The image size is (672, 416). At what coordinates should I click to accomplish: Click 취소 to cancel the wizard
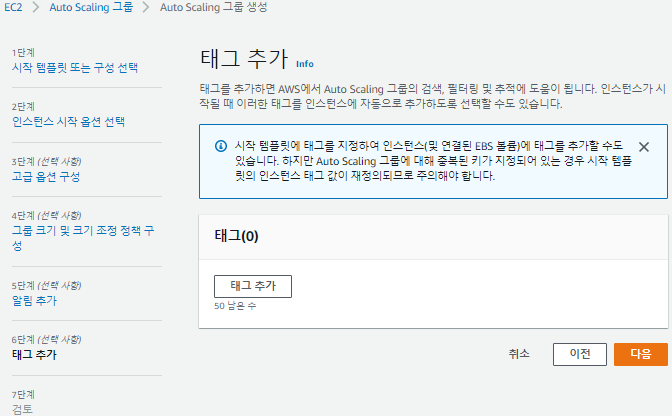coord(519,354)
